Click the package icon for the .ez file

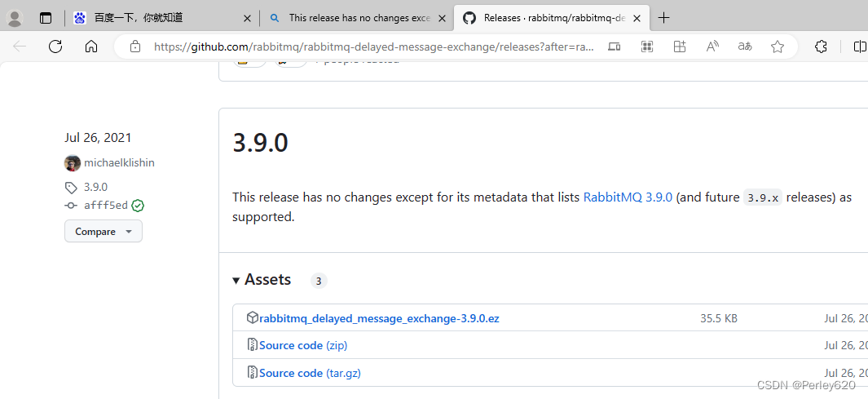point(252,317)
